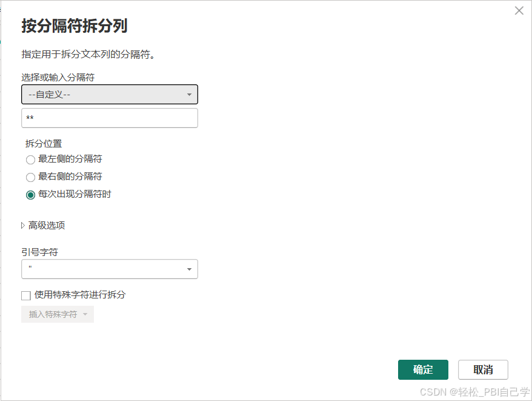The height and width of the screenshot is (401, 532).
Task: Select 每次出现分隔符时 radio button
Action: point(30,195)
